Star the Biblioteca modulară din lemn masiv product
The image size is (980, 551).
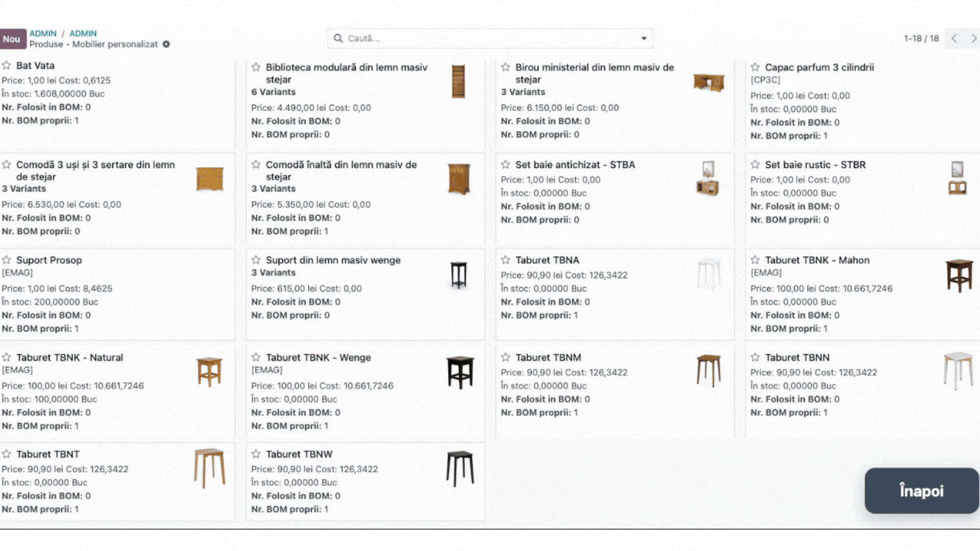coord(256,67)
